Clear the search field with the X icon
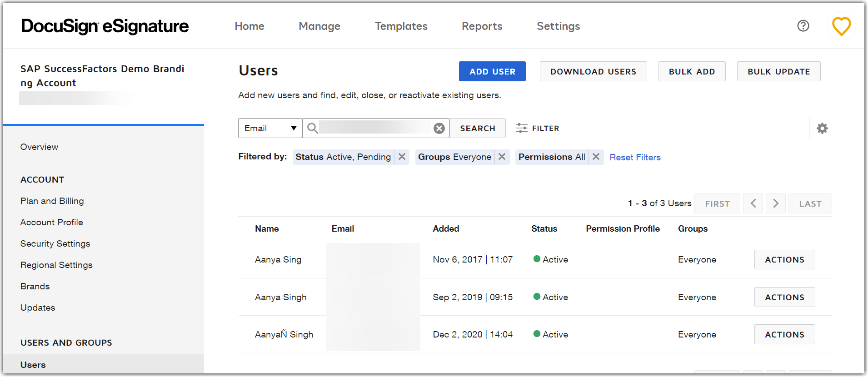 (x=439, y=129)
